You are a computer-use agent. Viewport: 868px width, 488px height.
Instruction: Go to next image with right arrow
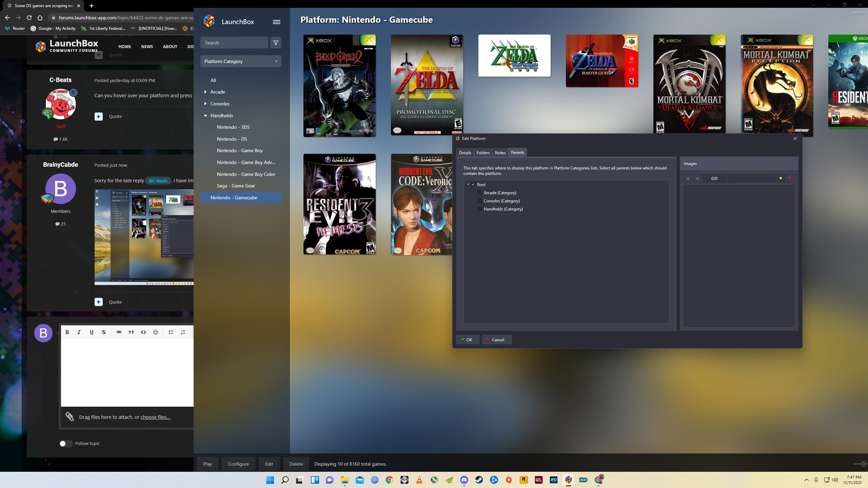[697, 178]
